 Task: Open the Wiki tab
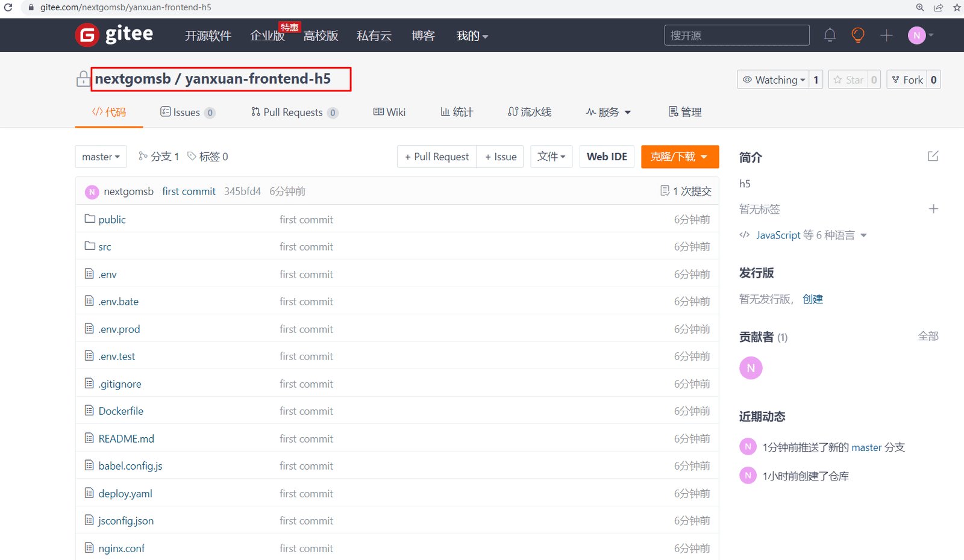click(x=389, y=112)
